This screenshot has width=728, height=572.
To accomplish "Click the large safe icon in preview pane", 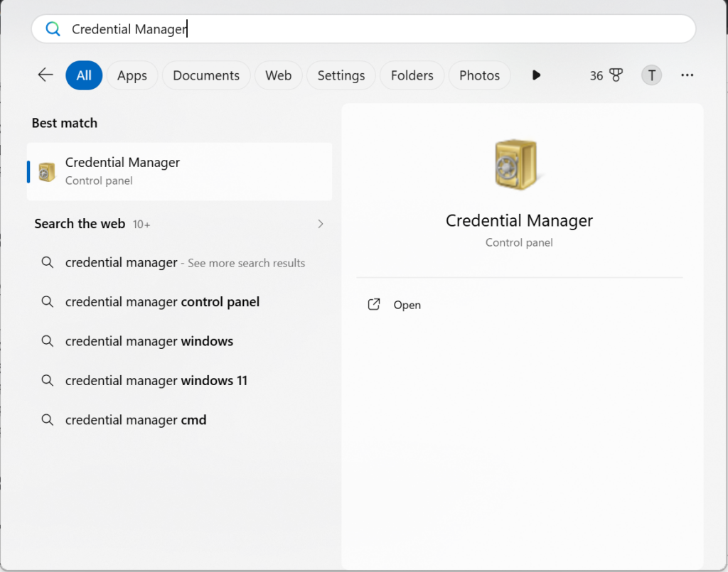I will tap(517, 164).
